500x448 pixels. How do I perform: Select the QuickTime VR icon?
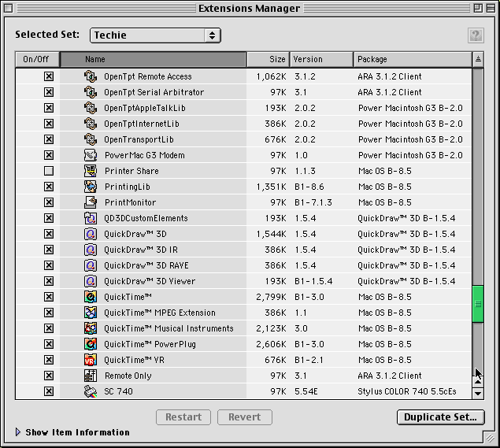91,360
